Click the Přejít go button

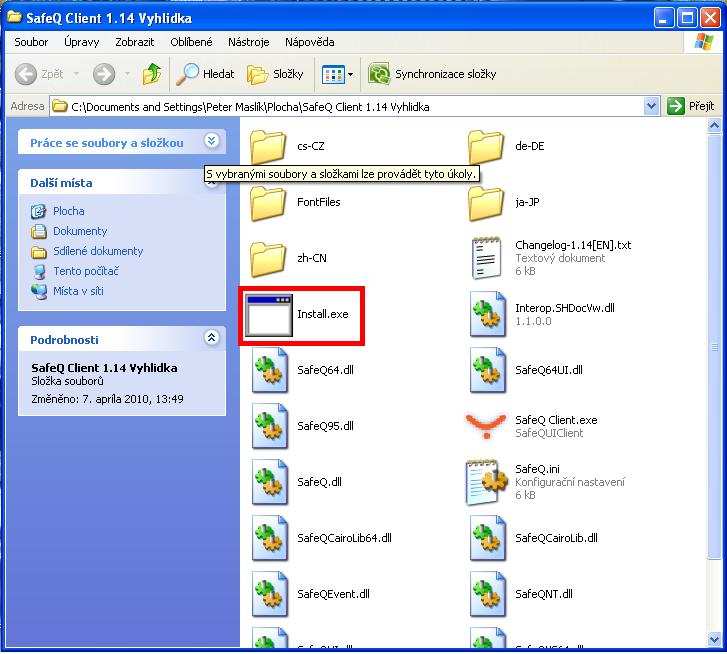tap(691, 107)
